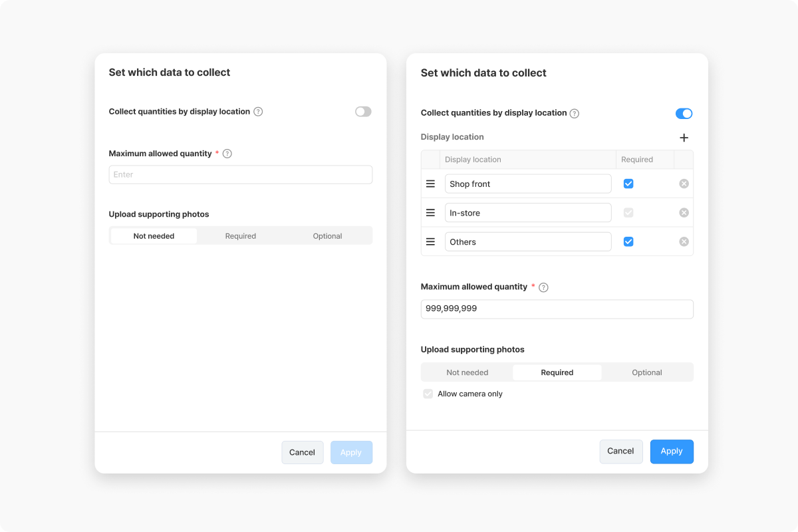Uncheck Required checkbox for Shop front
The image size is (798, 532).
(628, 184)
